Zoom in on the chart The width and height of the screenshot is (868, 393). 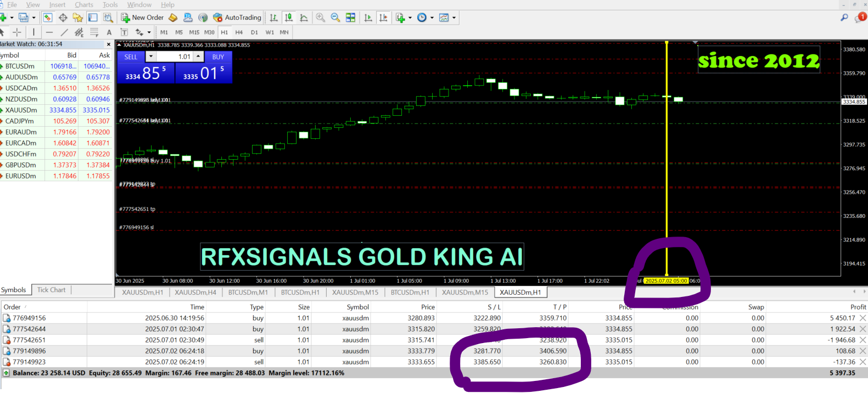321,18
